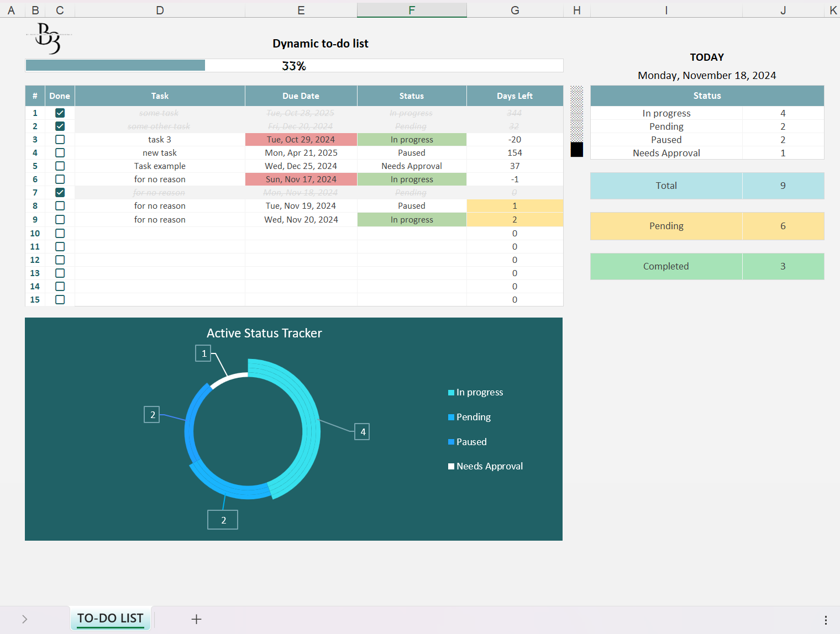Click the Active Status Tracker chart title
The height and width of the screenshot is (634, 840).
(x=264, y=333)
